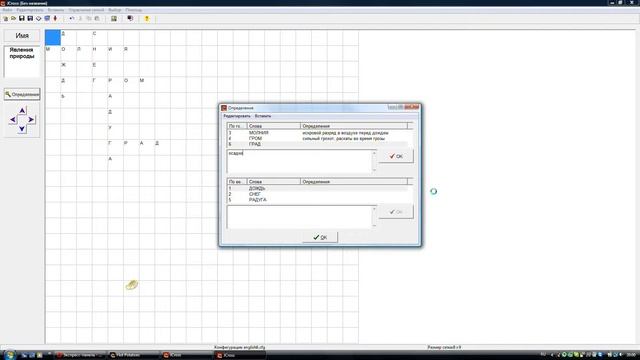Select the ГРАД row in horizontal list

click(x=317, y=144)
